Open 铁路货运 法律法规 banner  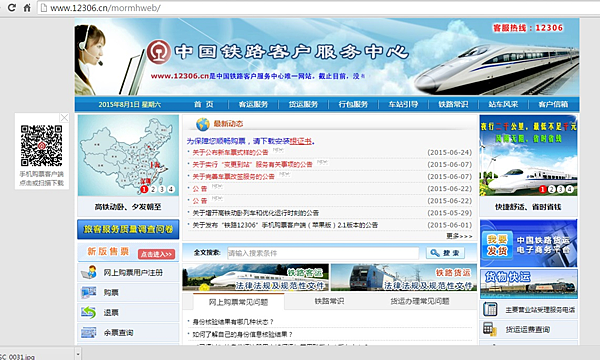click(404, 277)
